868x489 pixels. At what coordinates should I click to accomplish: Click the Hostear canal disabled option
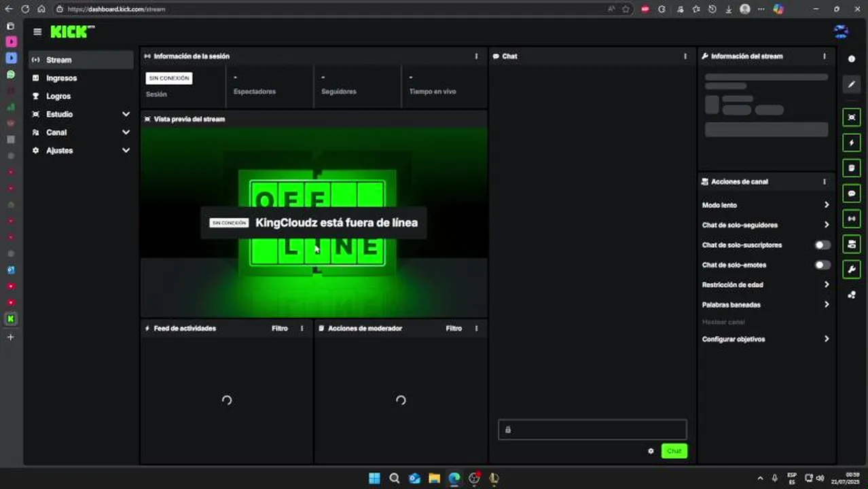point(723,322)
